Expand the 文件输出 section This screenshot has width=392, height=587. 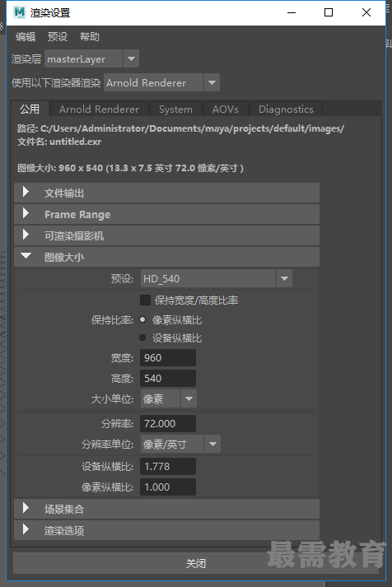point(166,193)
